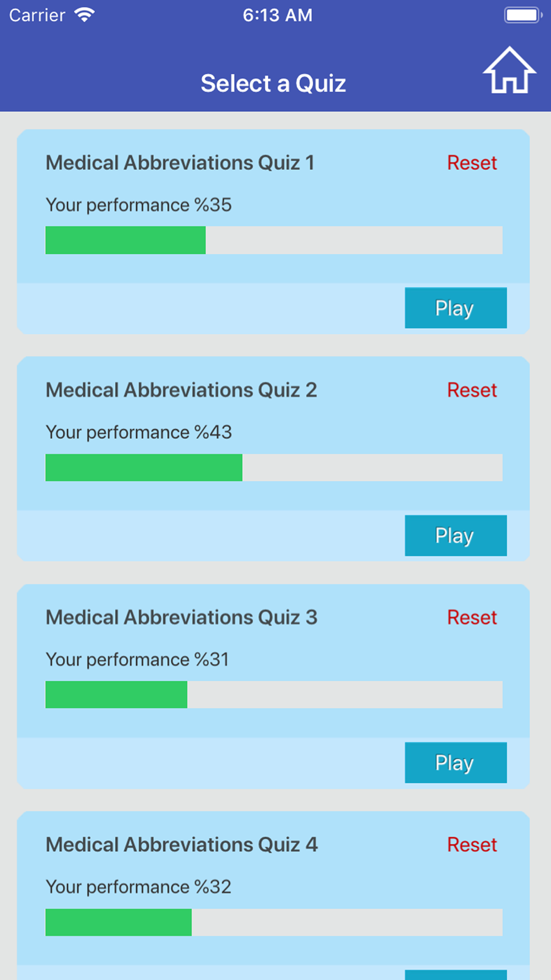Image resolution: width=551 pixels, height=980 pixels.
Task: Click Quiz 1 performance progress bar
Action: [274, 240]
